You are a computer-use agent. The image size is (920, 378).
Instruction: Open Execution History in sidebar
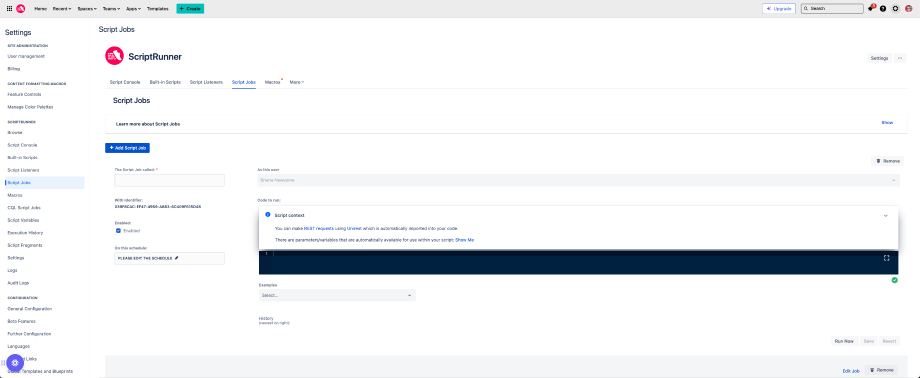(x=25, y=232)
